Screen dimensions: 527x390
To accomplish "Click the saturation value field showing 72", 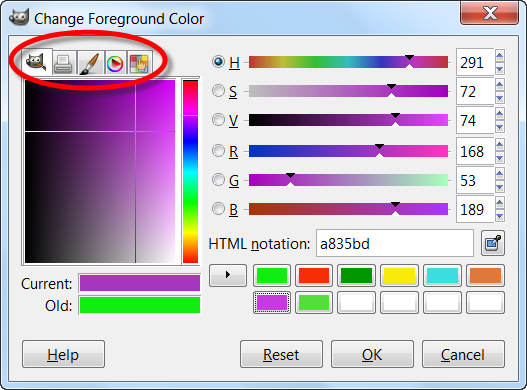I will coord(475,91).
